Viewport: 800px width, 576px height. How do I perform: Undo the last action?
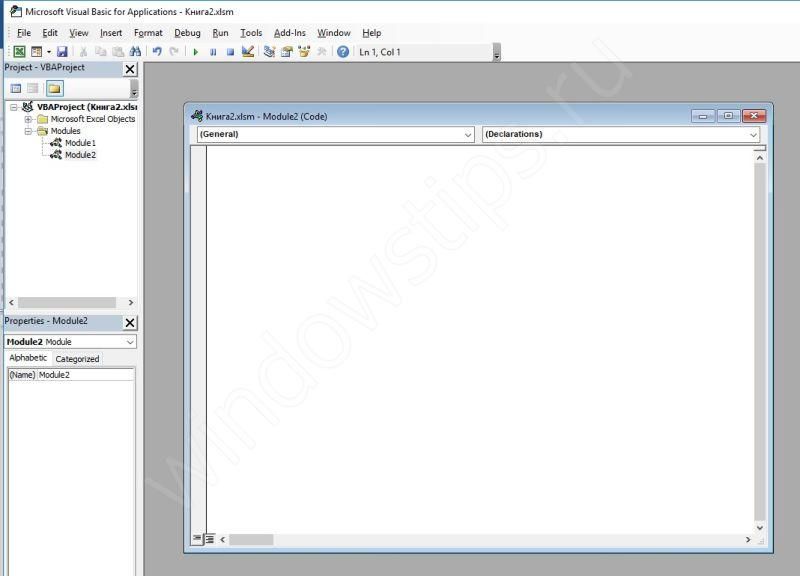(157, 52)
